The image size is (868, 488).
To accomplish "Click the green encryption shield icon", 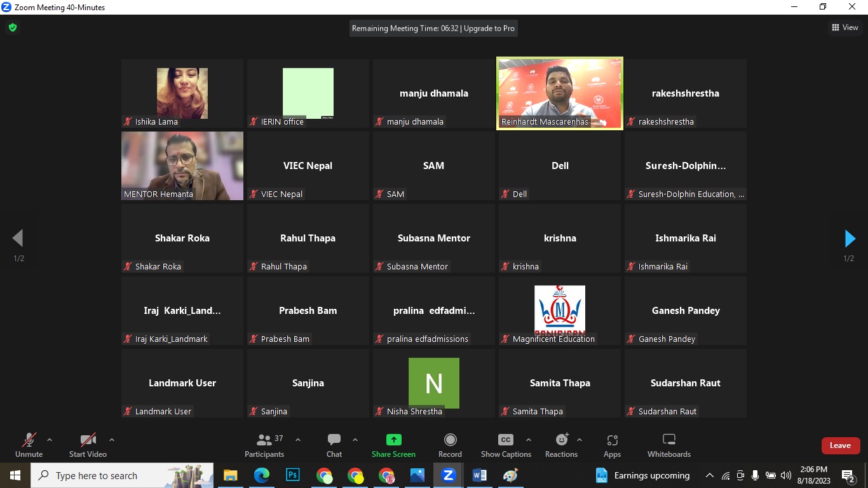I will (x=12, y=27).
